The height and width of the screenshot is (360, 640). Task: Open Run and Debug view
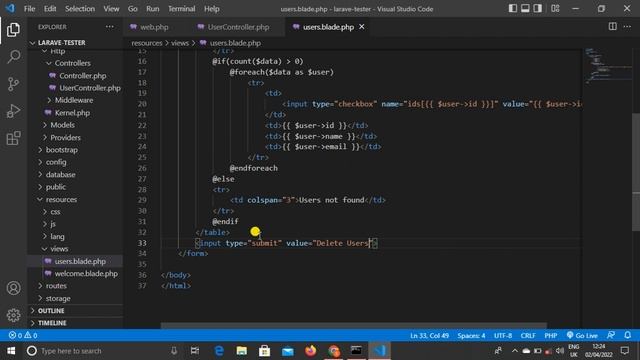(13, 111)
